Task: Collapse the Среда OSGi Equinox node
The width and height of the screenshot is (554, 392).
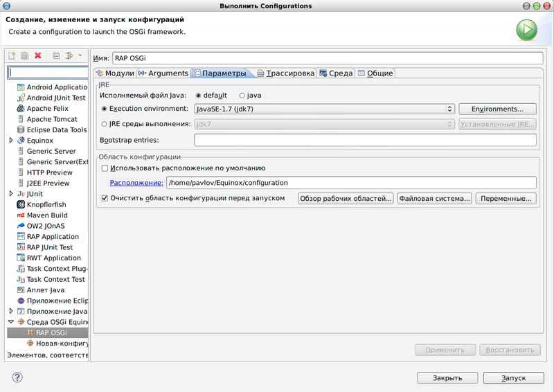Action: pyautogui.click(x=11, y=321)
